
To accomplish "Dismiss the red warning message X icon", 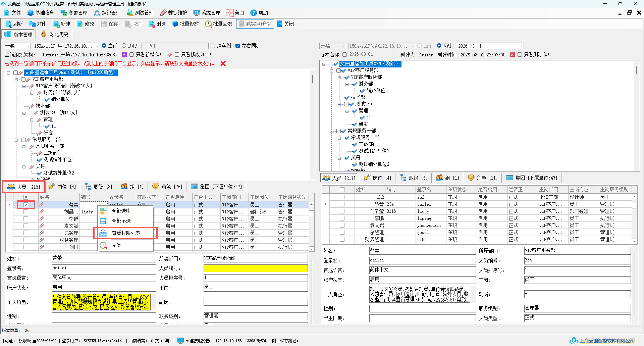I will (x=223, y=63).
